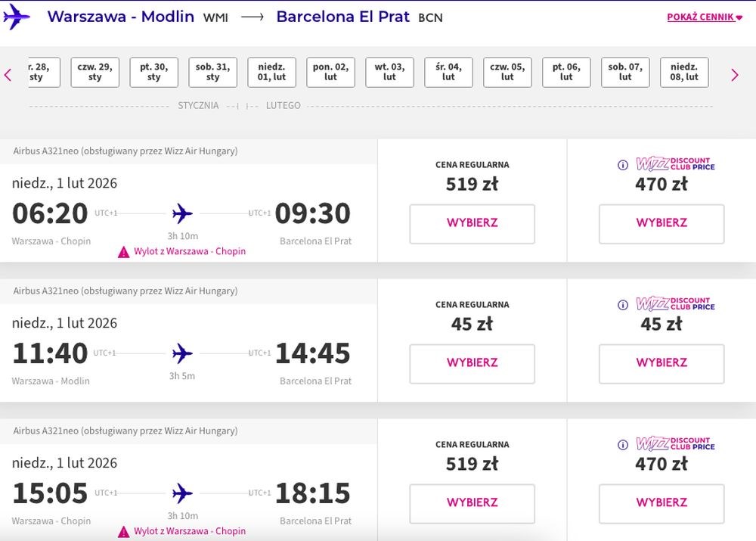The image size is (756, 541).
Task: Click warning icon on 06:20 flight departure notice
Action: click(x=124, y=252)
